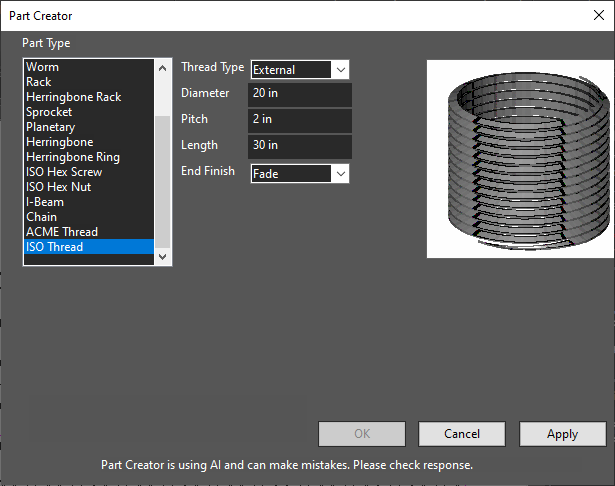Image resolution: width=615 pixels, height=486 pixels.
Task: Click the Length input field
Action: click(300, 147)
